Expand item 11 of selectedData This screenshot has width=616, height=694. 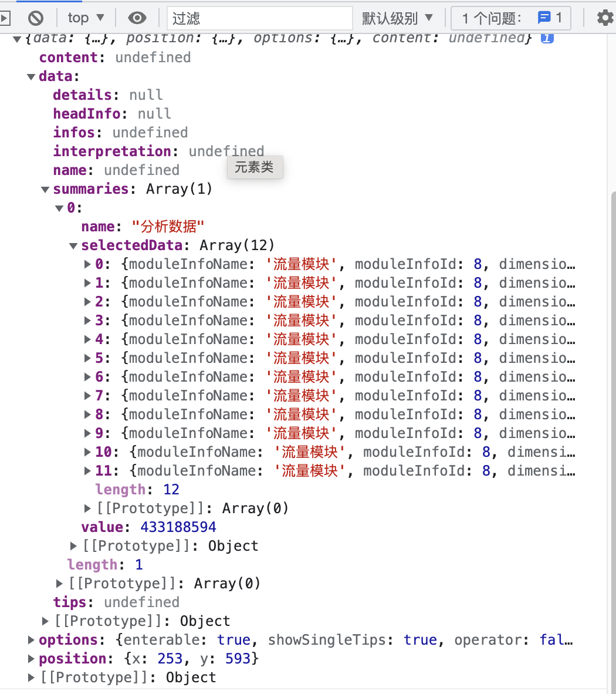pos(87,470)
